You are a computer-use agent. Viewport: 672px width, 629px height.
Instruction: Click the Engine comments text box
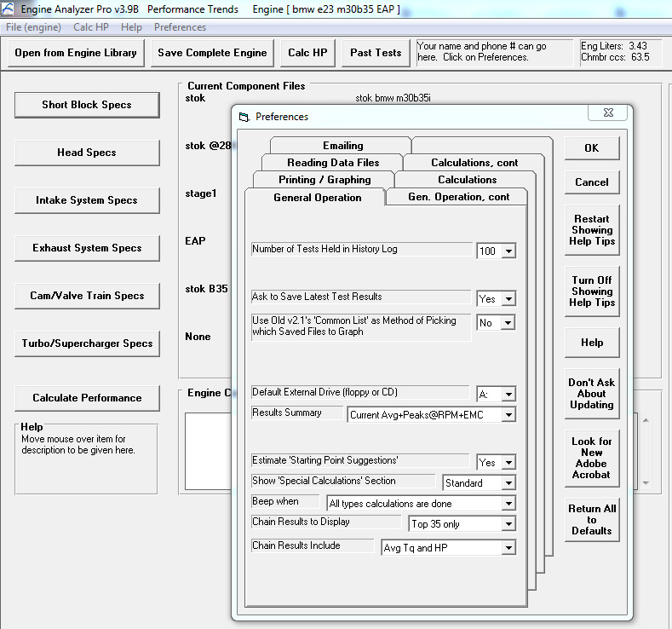click(x=209, y=451)
